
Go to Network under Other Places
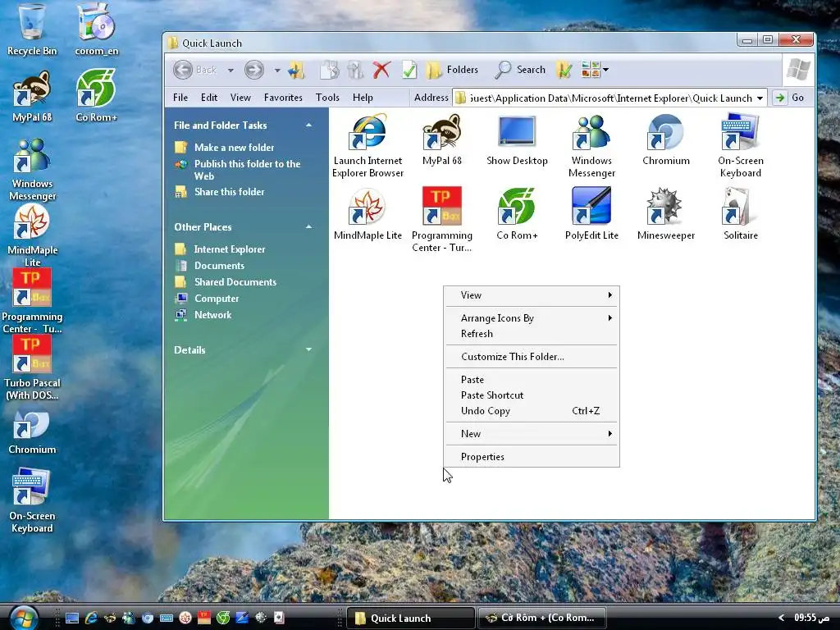(x=212, y=315)
